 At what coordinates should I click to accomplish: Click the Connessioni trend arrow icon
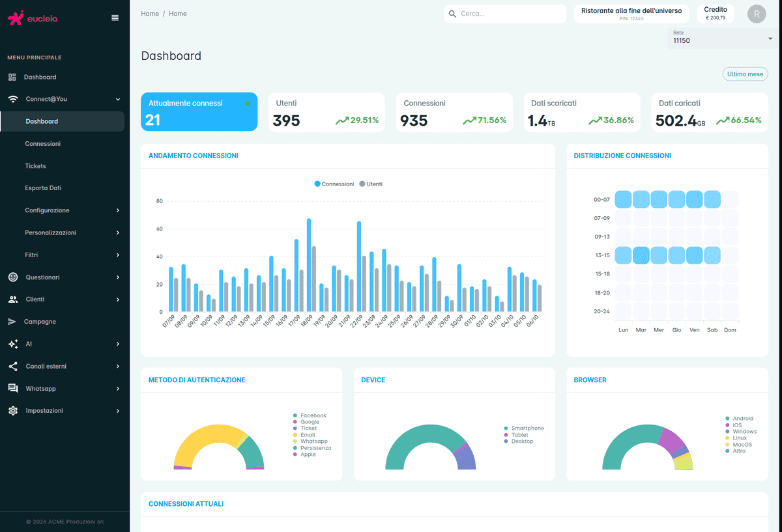[470, 120]
